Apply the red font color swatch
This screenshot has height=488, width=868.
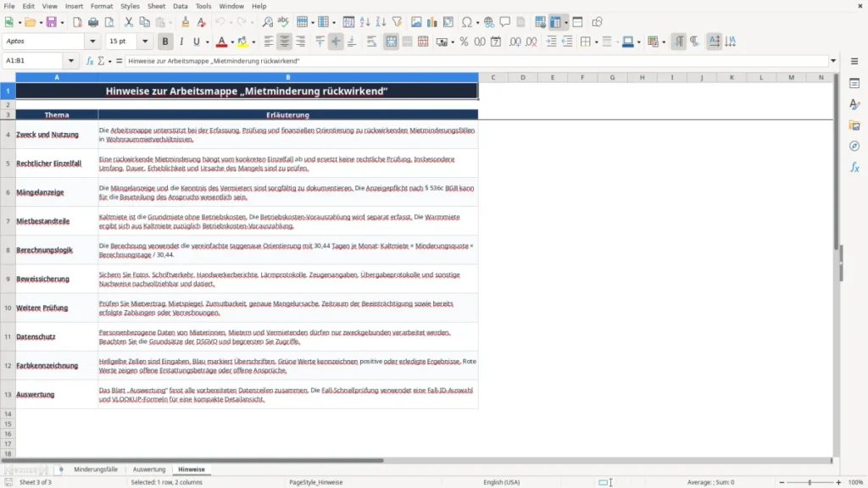[x=221, y=42]
